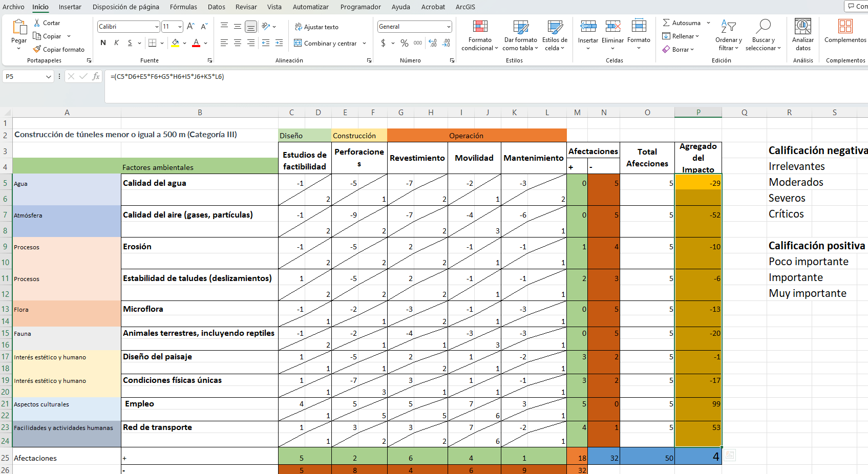This screenshot has width=868, height=474.
Task: Apply percentage number format
Action: pyautogui.click(x=404, y=43)
